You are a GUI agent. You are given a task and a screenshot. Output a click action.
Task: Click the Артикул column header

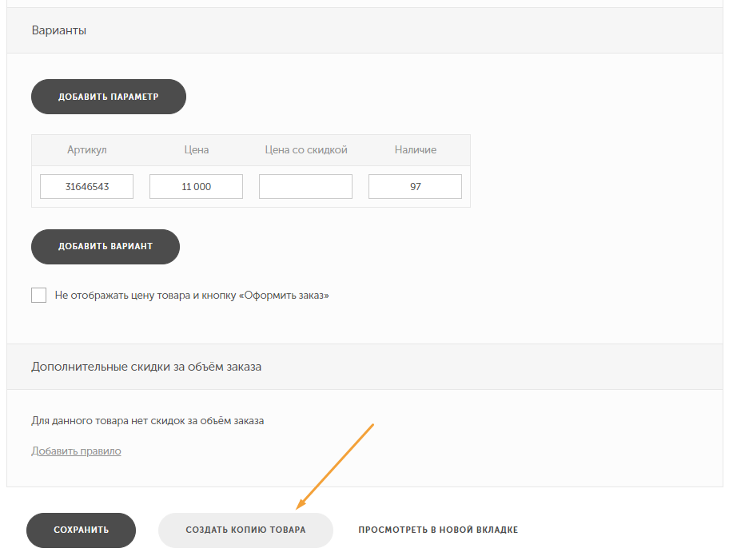[86, 149]
